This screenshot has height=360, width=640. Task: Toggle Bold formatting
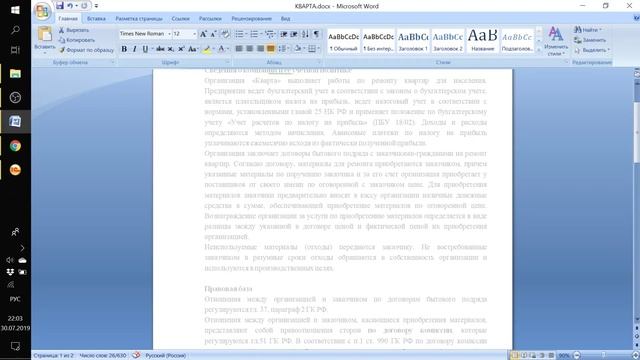pyautogui.click(x=124, y=49)
